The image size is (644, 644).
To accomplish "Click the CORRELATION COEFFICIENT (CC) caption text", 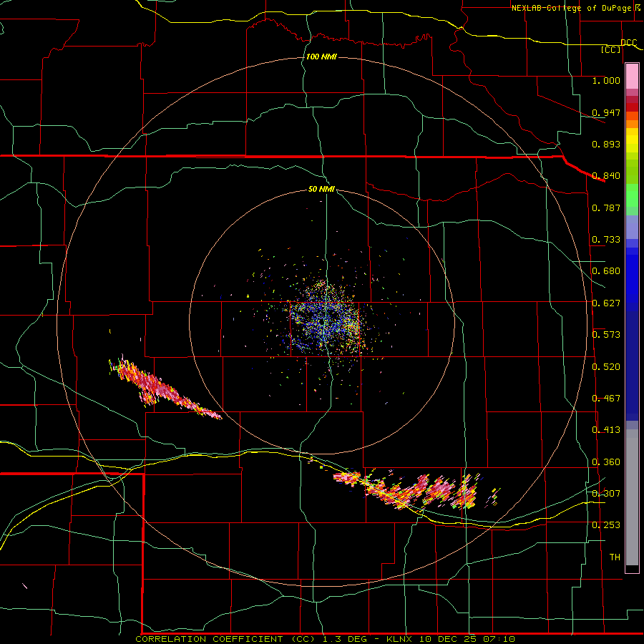I will click(x=225, y=639).
